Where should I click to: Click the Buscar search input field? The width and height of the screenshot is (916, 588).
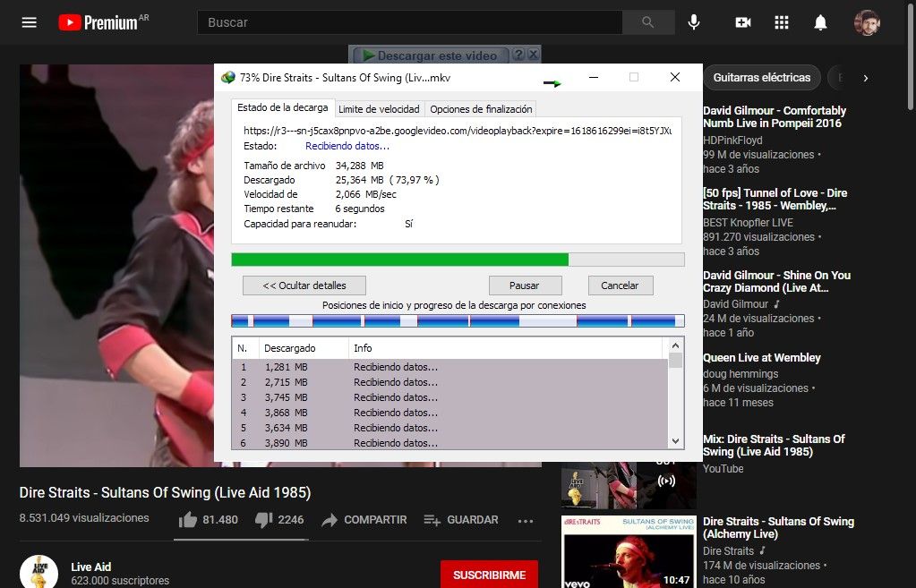(408, 22)
